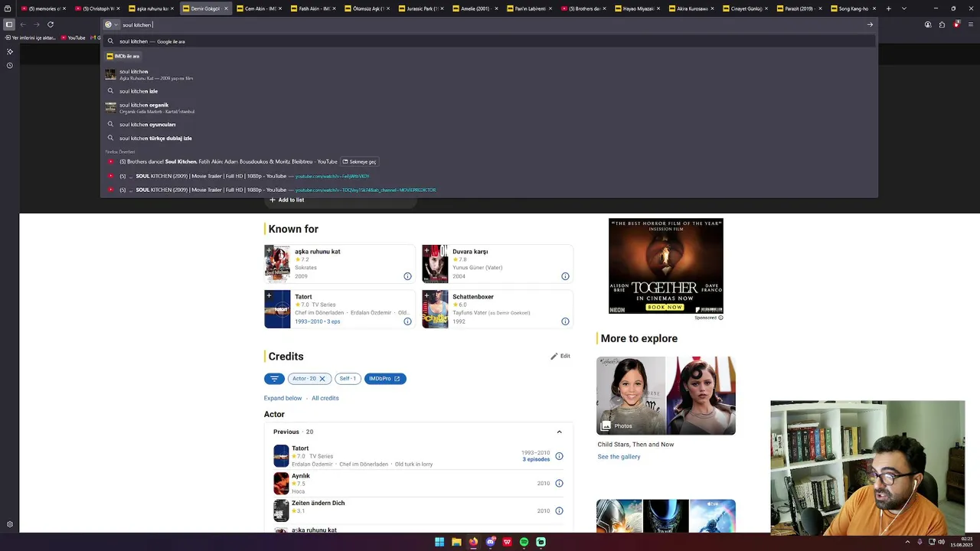Choose 'soul kitchen organik' suggestion
This screenshot has height=551, width=980.
click(490, 108)
